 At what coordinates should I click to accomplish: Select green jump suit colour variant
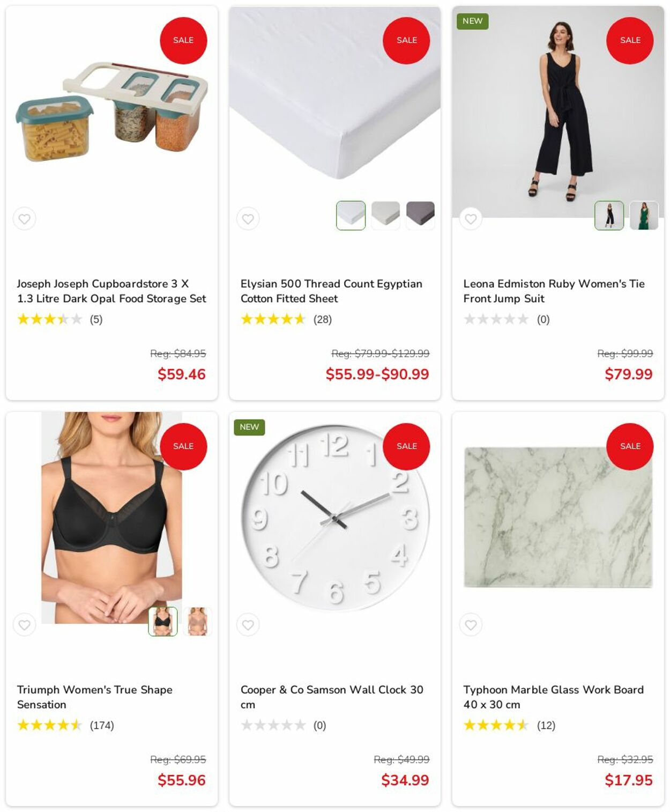click(644, 216)
